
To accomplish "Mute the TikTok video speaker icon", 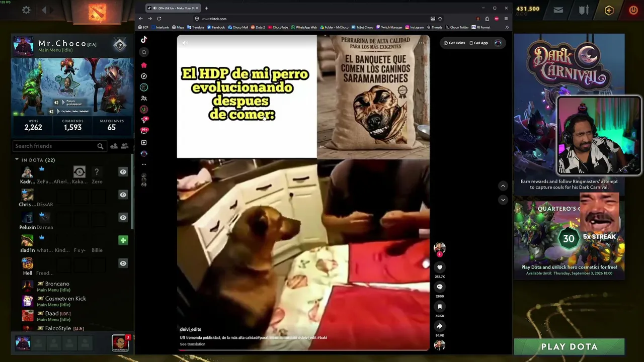I will (x=185, y=43).
